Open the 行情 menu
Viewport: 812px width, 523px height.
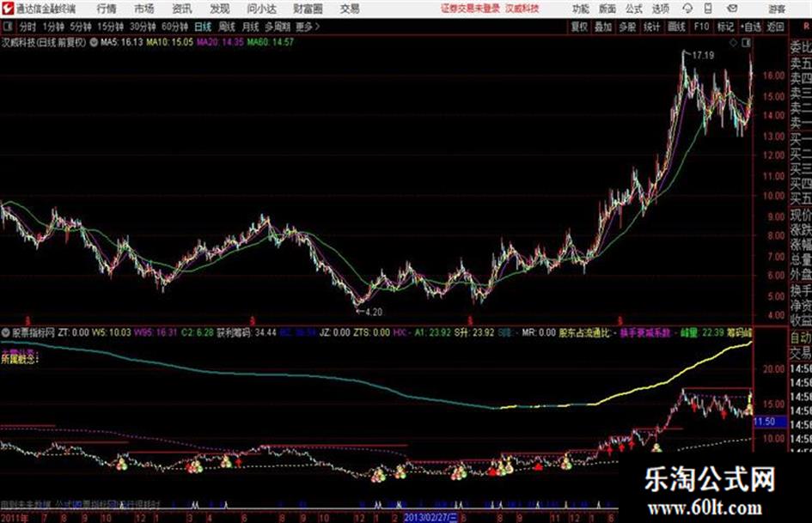pos(107,9)
